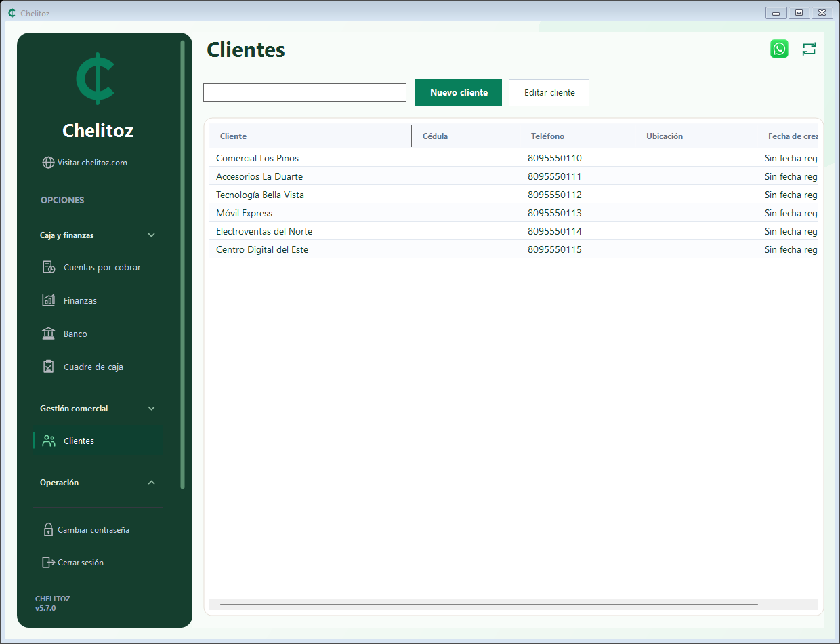Click the Nuevo cliente button
840x644 pixels.
[x=458, y=93]
